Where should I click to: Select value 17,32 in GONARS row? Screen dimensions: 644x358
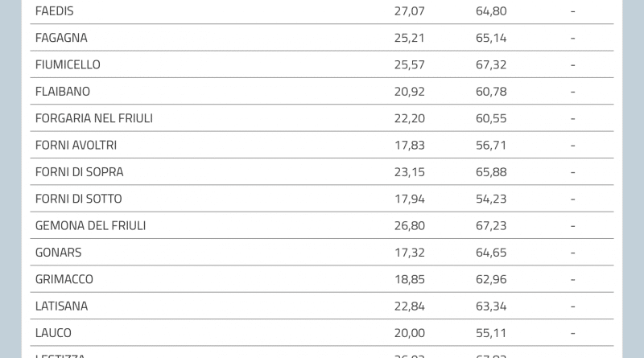[409, 253]
